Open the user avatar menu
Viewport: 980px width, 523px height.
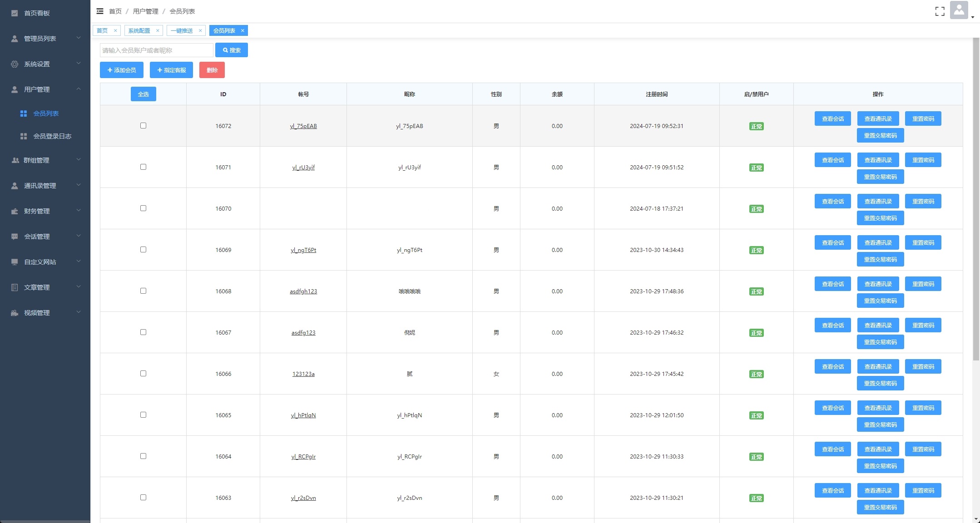pos(959,10)
